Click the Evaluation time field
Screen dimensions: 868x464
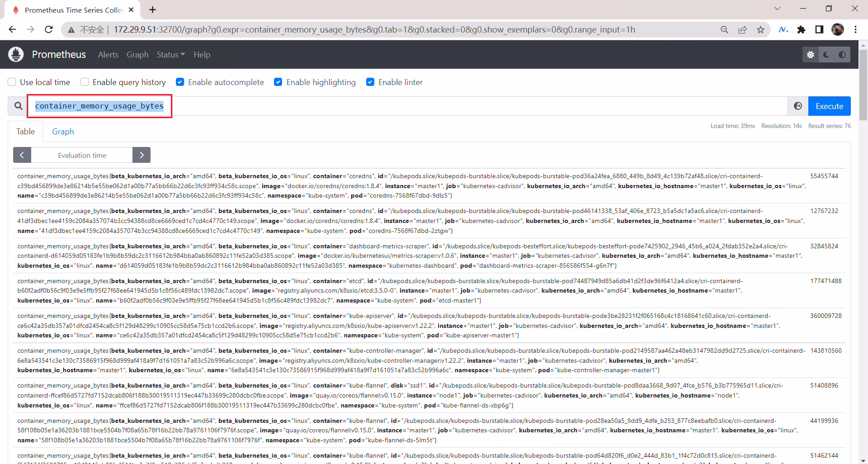[x=82, y=155]
